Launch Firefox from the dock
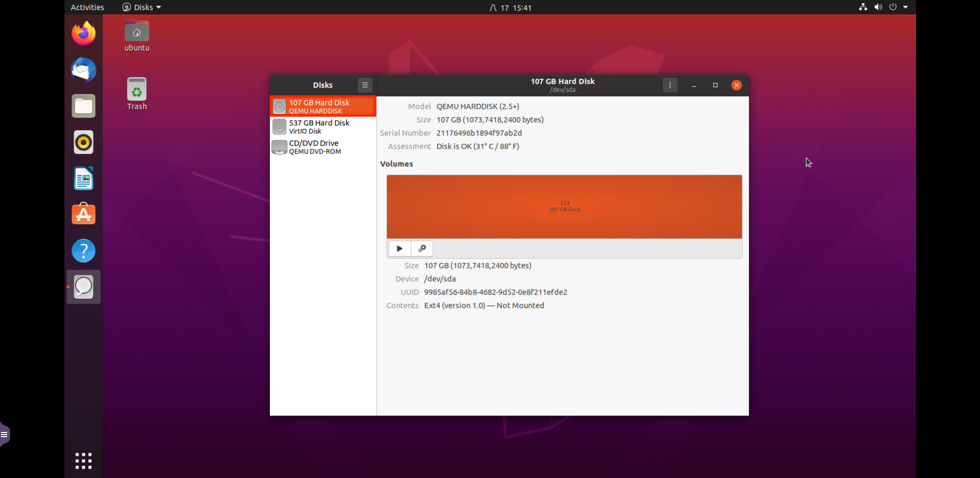The image size is (980, 478). point(84,33)
